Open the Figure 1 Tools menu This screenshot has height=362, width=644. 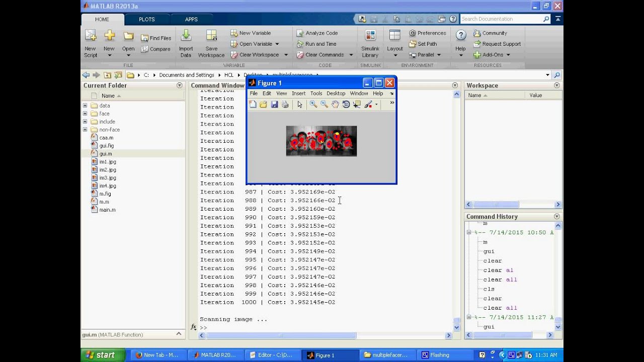(x=316, y=94)
